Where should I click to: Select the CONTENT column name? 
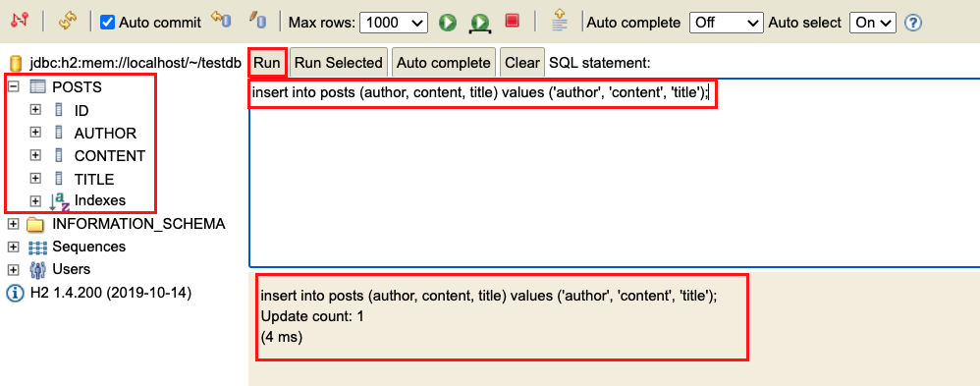pos(109,156)
